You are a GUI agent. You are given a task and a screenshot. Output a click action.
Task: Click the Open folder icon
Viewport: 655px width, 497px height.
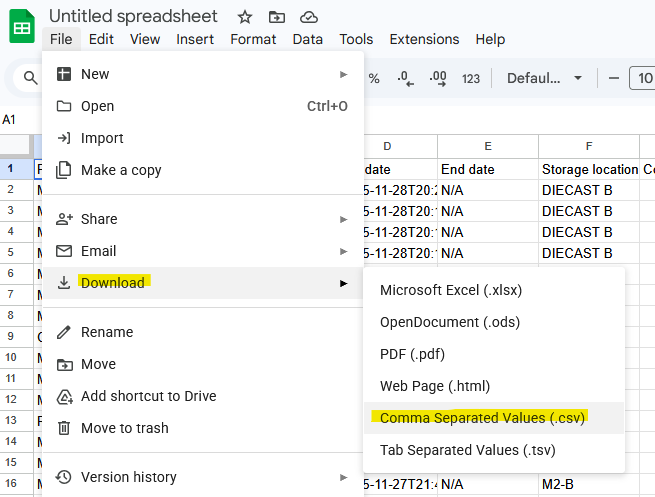coord(63,106)
